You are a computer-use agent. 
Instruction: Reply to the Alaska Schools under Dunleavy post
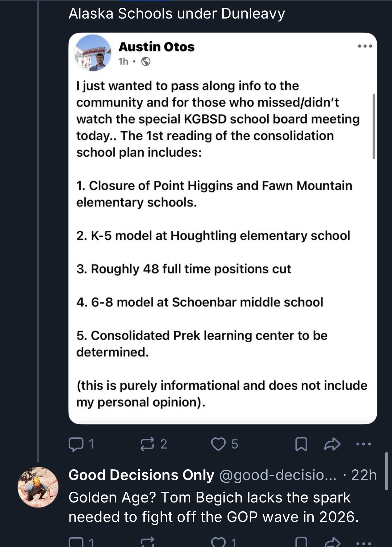tap(76, 444)
